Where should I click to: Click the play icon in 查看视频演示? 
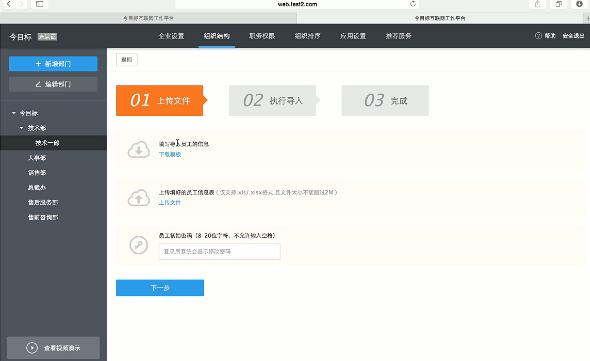click(32, 347)
